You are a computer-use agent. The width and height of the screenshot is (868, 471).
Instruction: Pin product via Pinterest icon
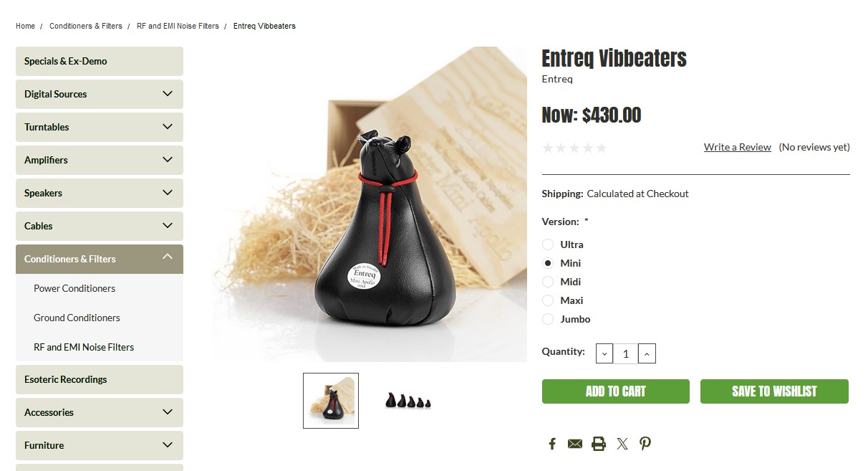click(645, 444)
